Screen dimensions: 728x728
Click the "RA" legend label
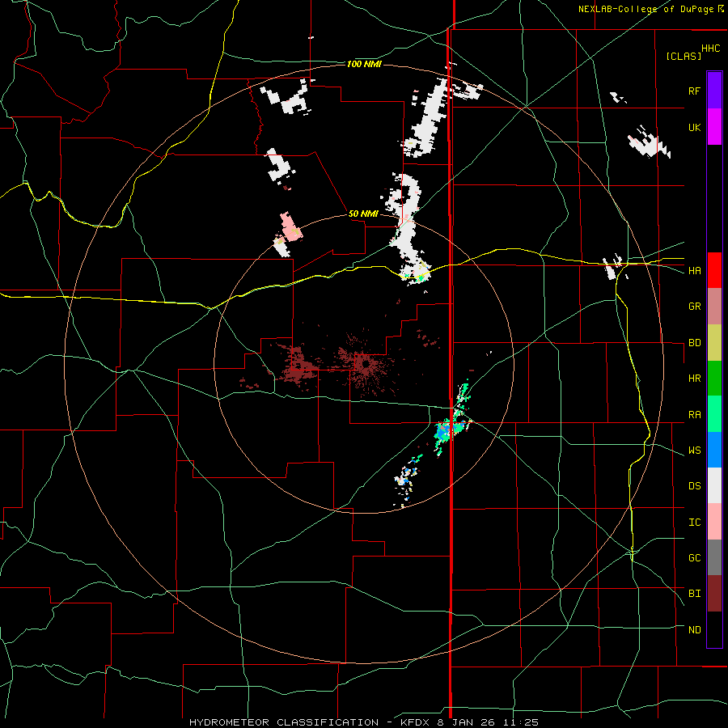(x=694, y=415)
